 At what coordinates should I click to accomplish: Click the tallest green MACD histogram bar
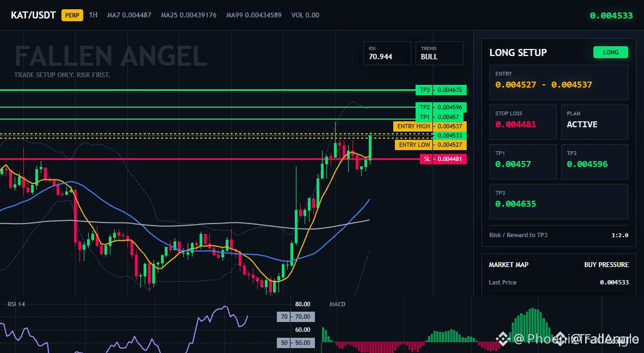(x=532, y=325)
